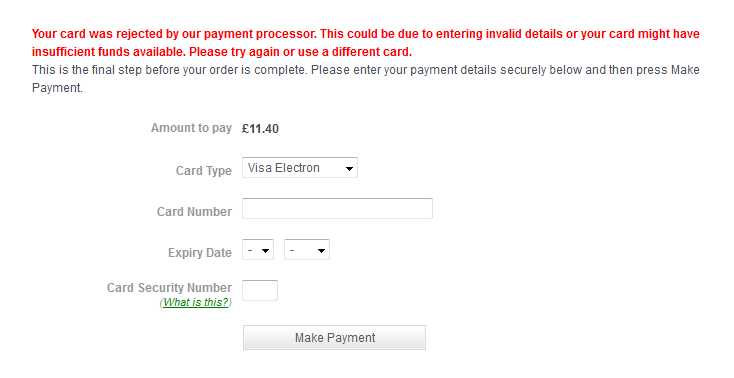Open the Card Type dropdown
Image resolution: width=734 pixels, height=378 pixels.
coord(300,168)
